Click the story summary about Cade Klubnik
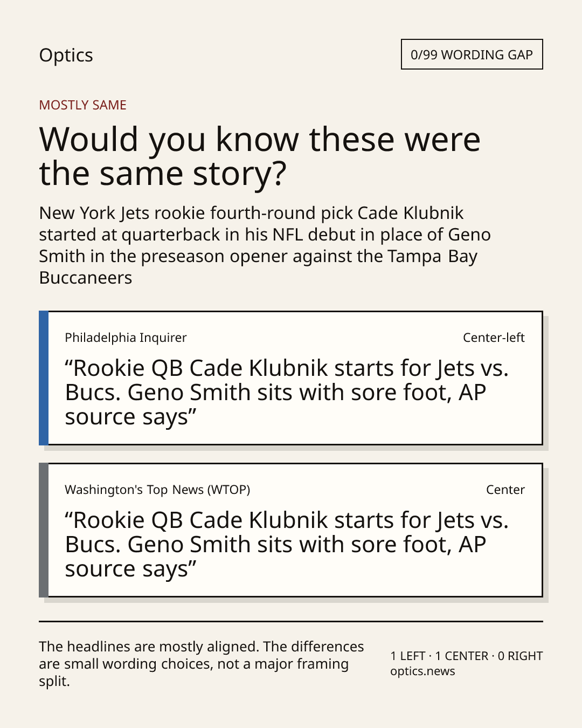The height and width of the screenshot is (728, 582). tap(265, 245)
